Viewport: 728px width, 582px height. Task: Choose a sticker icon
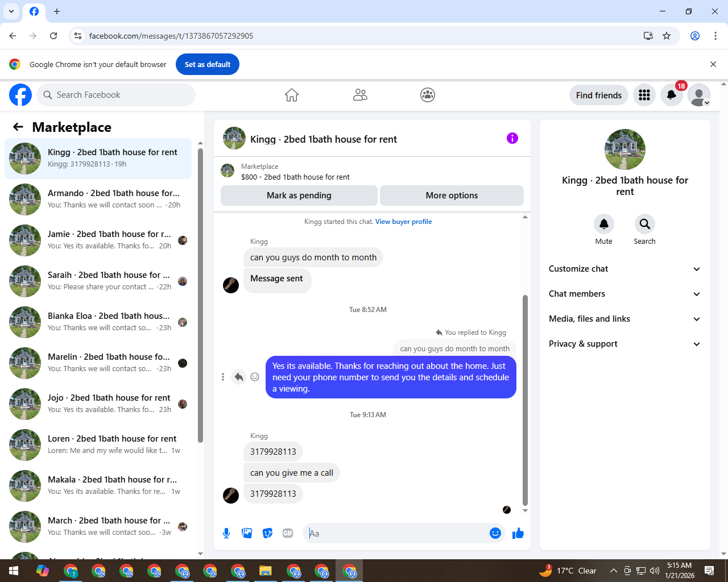click(267, 533)
